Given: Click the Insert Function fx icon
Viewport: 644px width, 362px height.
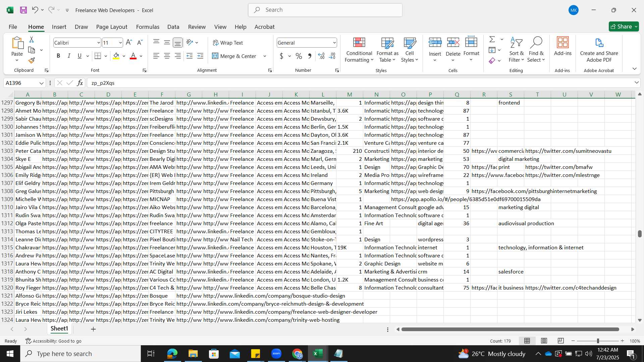Looking at the screenshot, I should tap(80, 83).
